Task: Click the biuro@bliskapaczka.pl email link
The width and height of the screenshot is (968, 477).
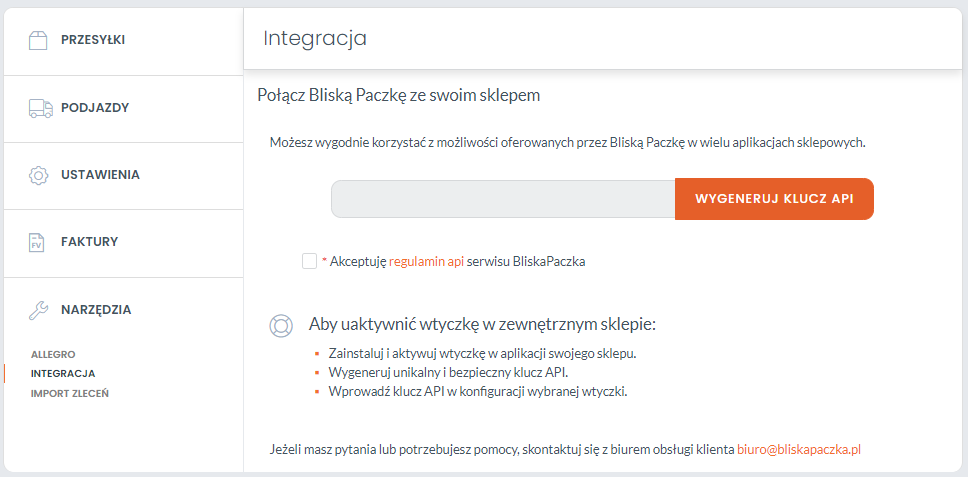Action: coord(799,450)
